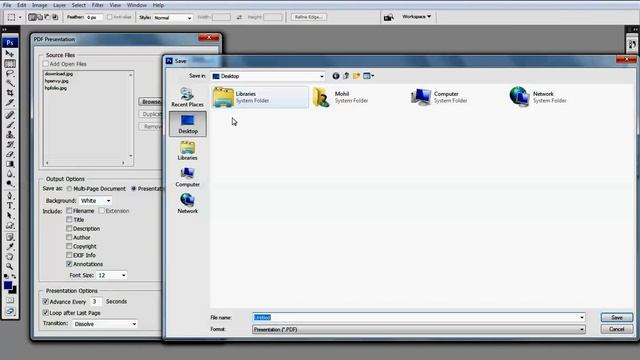This screenshot has width=640, height=360.
Task: Click the Save button in Save dialog
Action: (617, 318)
